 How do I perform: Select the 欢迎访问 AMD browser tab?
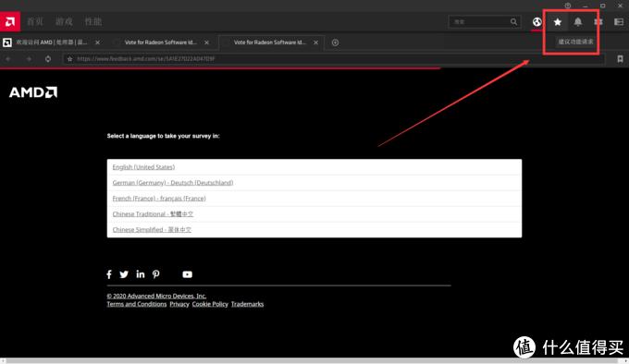(52, 42)
